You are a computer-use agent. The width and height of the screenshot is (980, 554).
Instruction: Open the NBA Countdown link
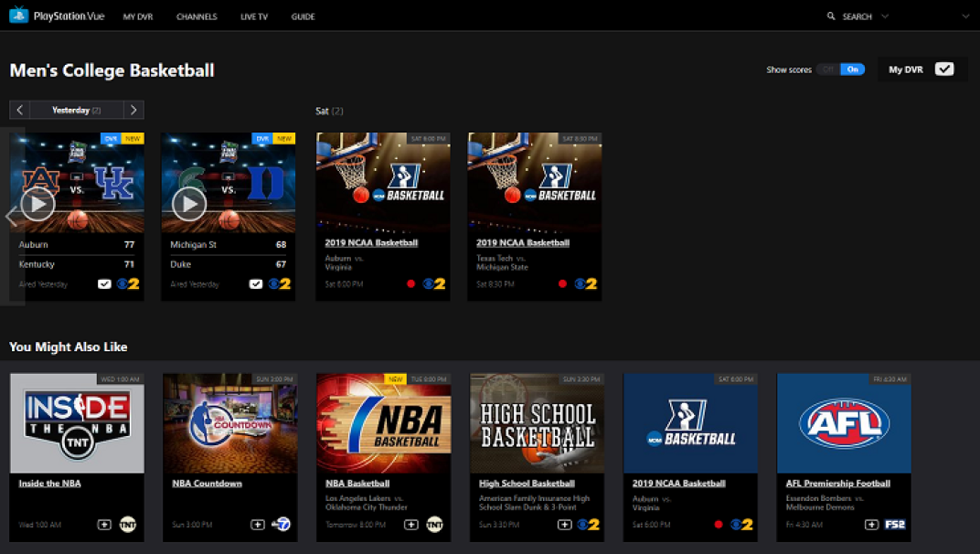point(207,484)
